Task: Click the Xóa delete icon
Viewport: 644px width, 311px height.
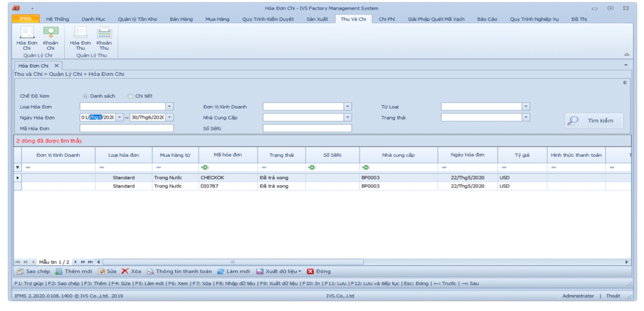Action: pyautogui.click(x=125, y=271)
